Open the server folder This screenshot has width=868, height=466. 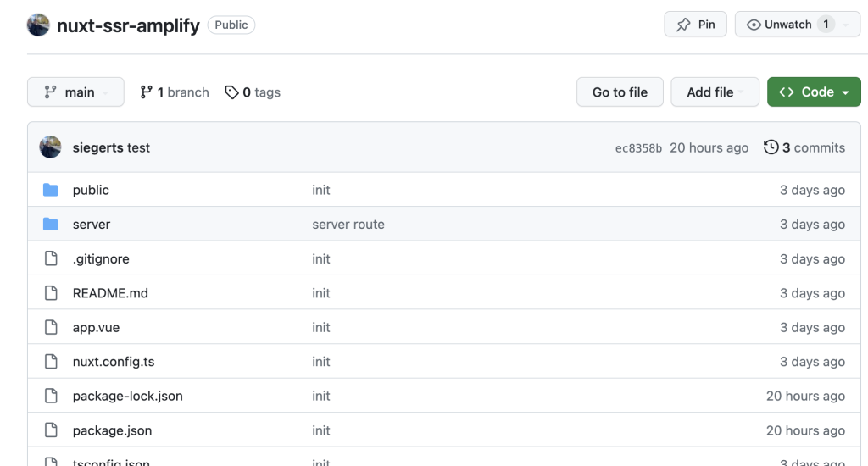coord(92,225)
